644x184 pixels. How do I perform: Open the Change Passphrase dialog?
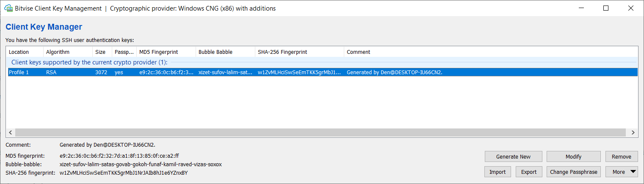coord(573,172)
